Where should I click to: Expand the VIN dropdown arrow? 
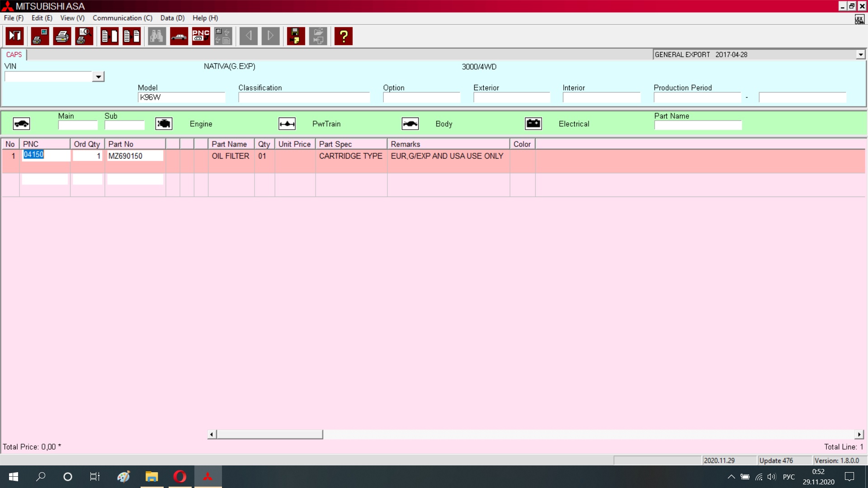click(x=98, y=77)
